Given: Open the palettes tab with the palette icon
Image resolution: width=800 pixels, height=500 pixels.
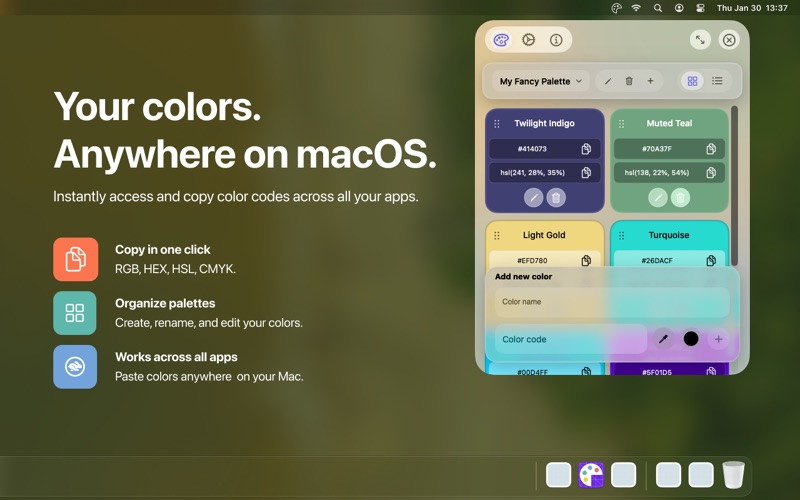Looking at the screenshot, I should coord(502,40).
